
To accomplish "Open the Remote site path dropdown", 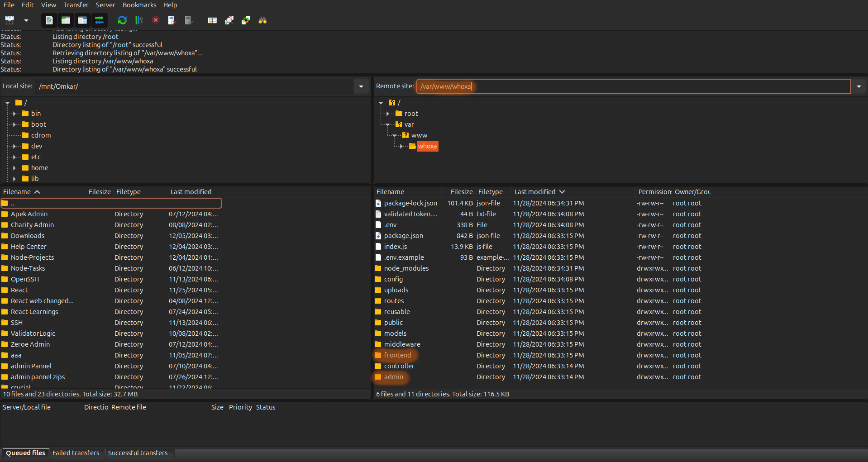I will click(x=859, y=86).
